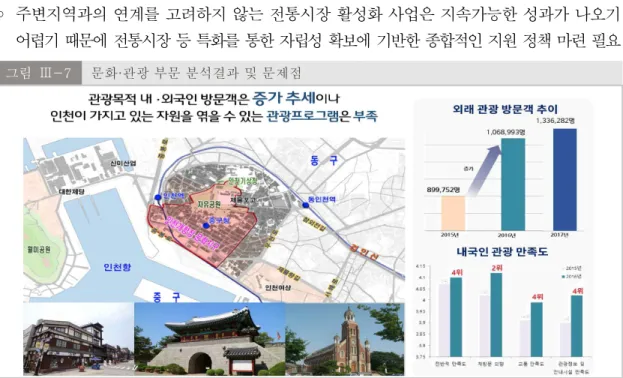Click the axis label '교통 만족도'
Viewport: 623px width, 378px height.
pyautogui.click(x=531, y=364)
